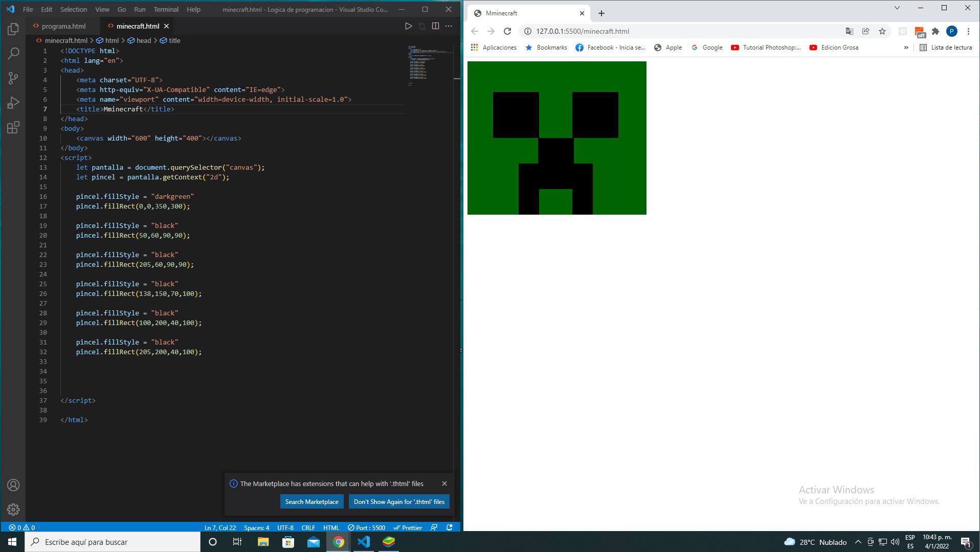Image resolution: width=980 pixels, height=552 pixels.
Task: Click the code minimap preview
Action: click(x=430, y=66)
